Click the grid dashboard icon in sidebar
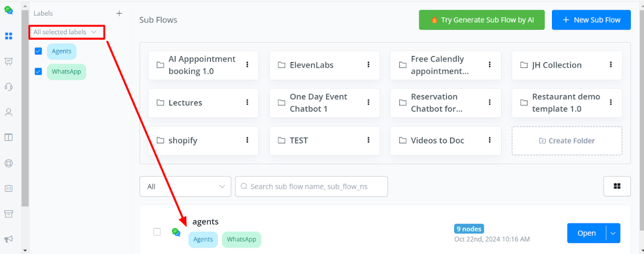This screenshot has height=254, width=644. tap(9, 36)
